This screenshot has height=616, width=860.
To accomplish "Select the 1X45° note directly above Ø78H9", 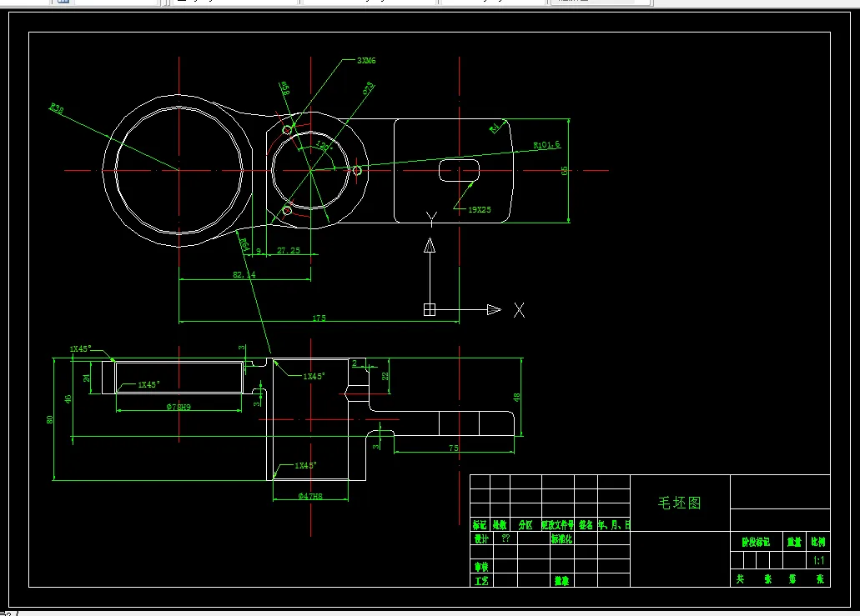I will [x=148, y=385].
